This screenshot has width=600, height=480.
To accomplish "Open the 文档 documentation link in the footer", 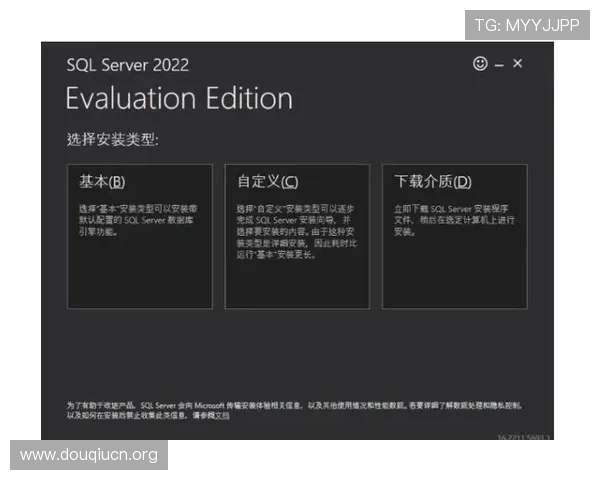I will [222, 415].
